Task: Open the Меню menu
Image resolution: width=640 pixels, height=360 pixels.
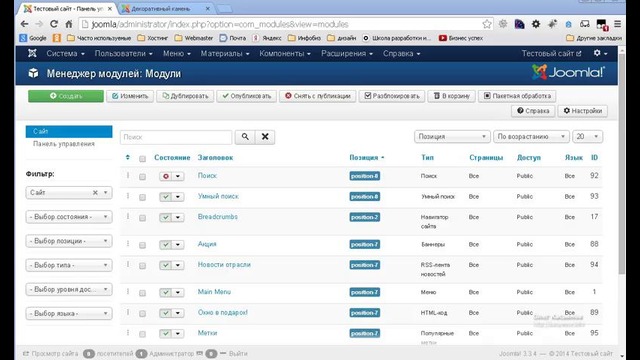Action: click(177, 53)
